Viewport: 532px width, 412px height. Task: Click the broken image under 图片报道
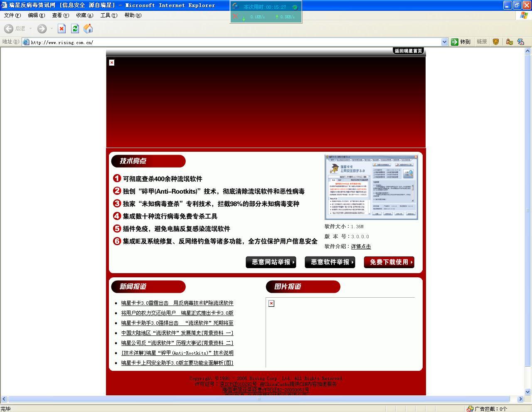tap(271, 303)
